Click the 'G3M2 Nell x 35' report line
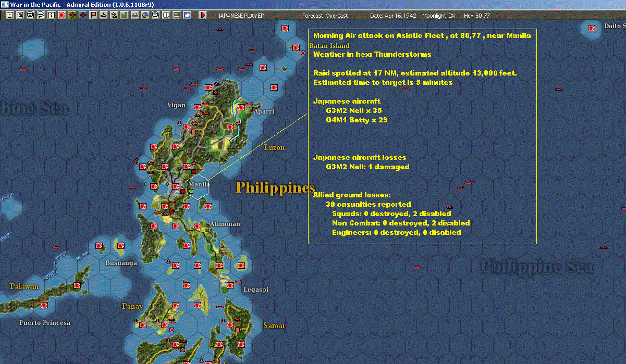Screen dimensions: 626x364 (354, 110)
